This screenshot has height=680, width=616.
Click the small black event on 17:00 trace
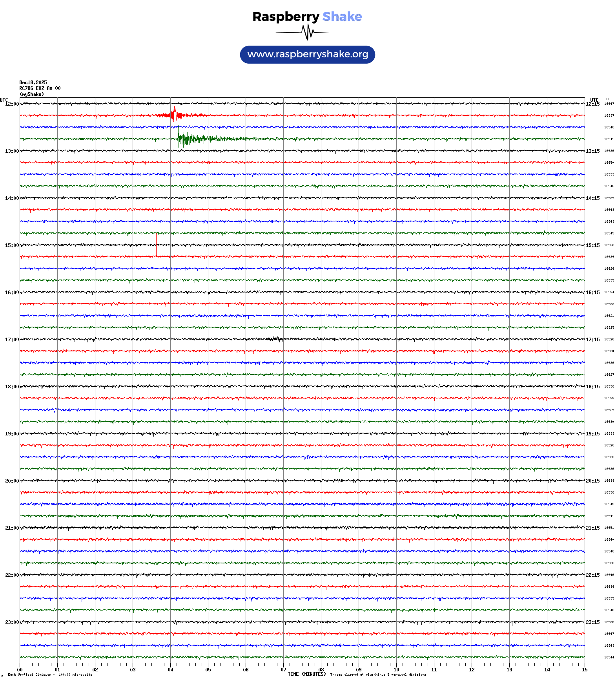click(x=273, y=339)
